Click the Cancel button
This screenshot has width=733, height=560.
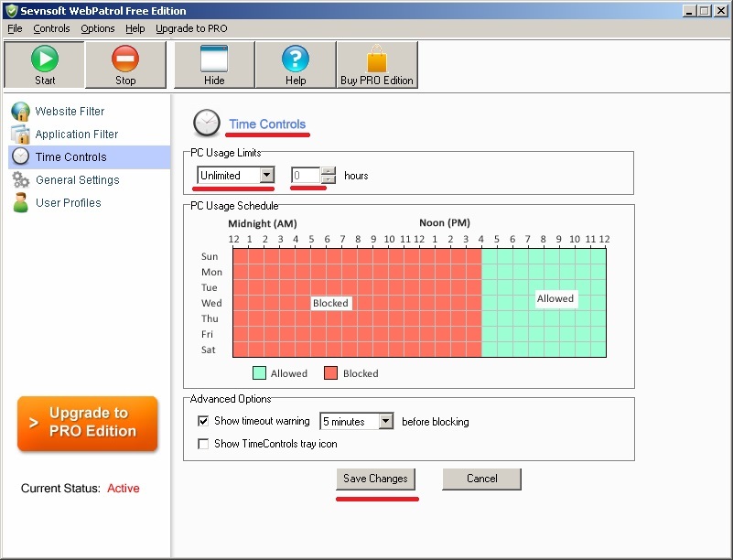[x=481, y=479]
